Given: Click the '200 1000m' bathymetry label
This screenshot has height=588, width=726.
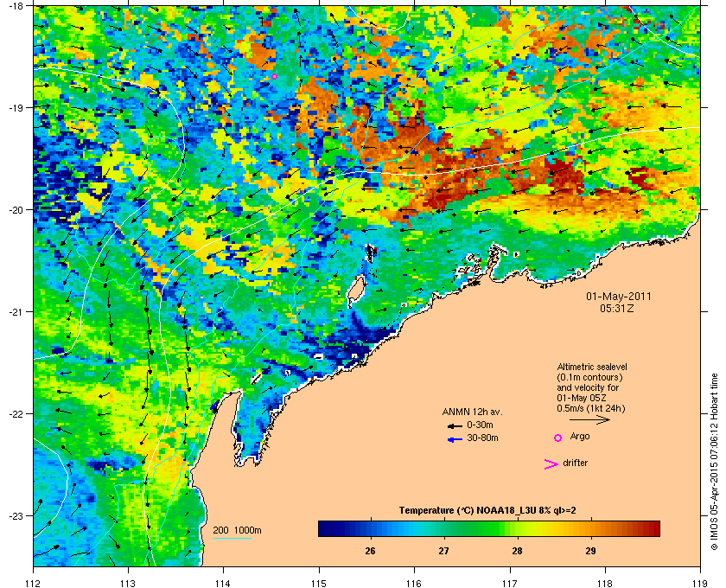Looking at the screenshot, I should pyautogui.click(x=237, y=530).
